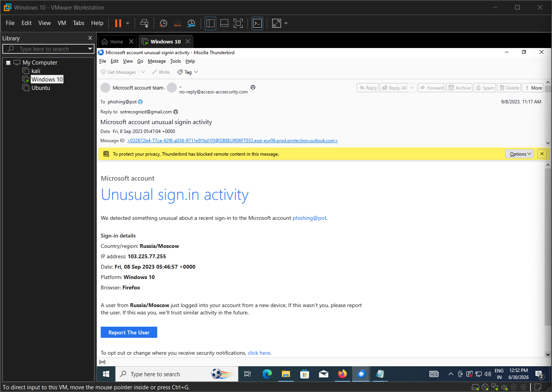Open Firefox from the taskbar
Viewport: 552px width, 392px height.
point(342,374)
